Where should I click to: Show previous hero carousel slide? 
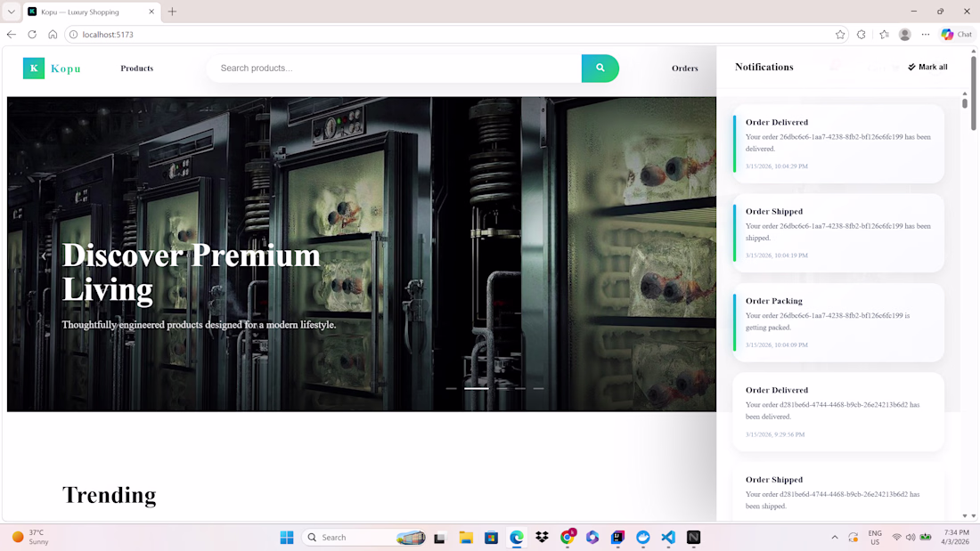click(x=44, y=255)
